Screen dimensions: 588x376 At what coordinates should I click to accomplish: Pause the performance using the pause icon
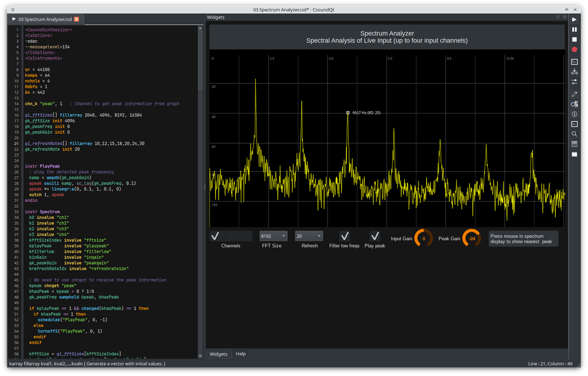(574, 29)
